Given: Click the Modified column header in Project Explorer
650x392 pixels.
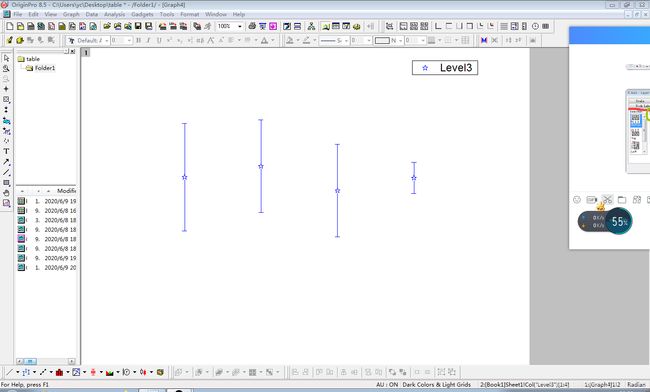Looking at the screenshot, I should coord(66,191).
